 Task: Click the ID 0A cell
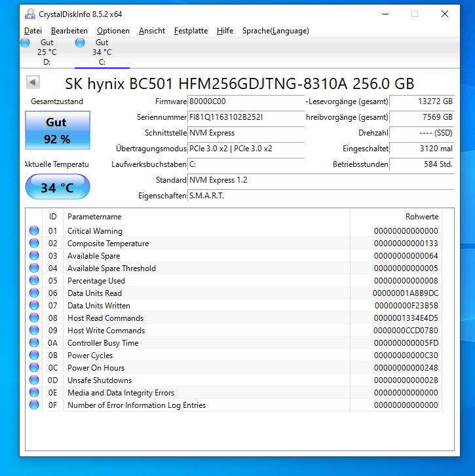click(52, 343)
